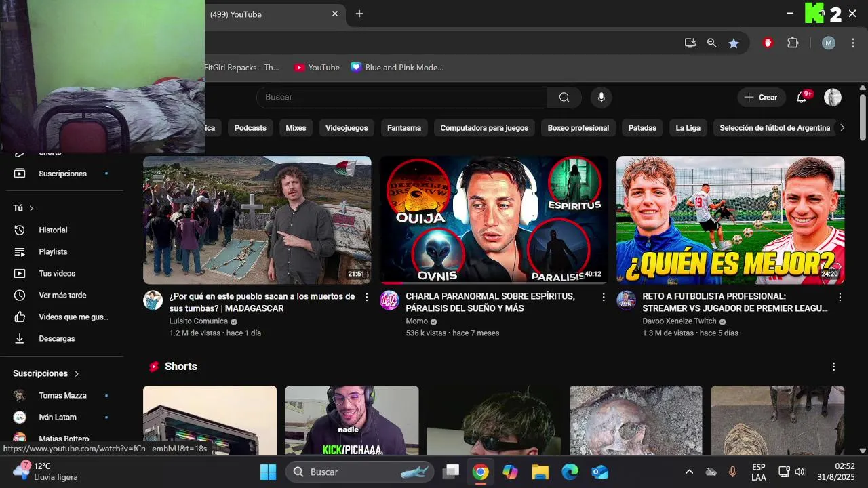Open options menu for Luisito Comunica video
Screen dimensions: 868x488
367,297
